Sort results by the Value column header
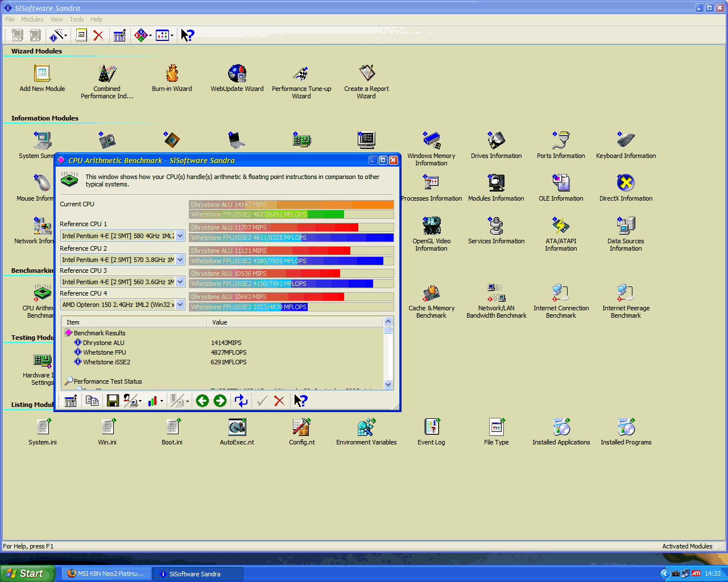Screen dimensions: 728x582 pos(295,322)
